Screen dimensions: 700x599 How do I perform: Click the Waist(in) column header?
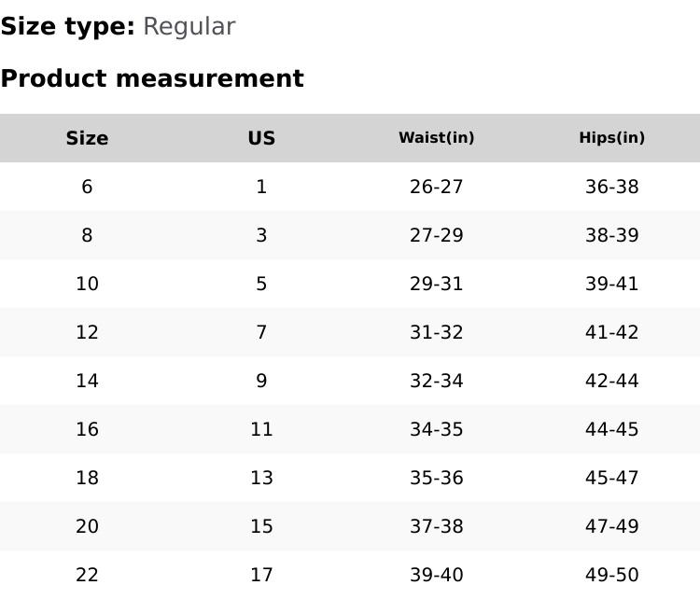[x=436, y=138]
